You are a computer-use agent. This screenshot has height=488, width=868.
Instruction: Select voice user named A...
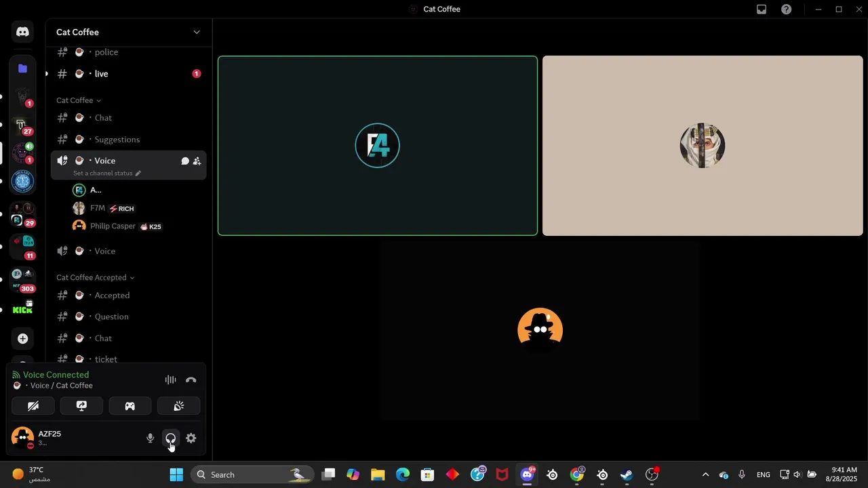click(138, 190)
